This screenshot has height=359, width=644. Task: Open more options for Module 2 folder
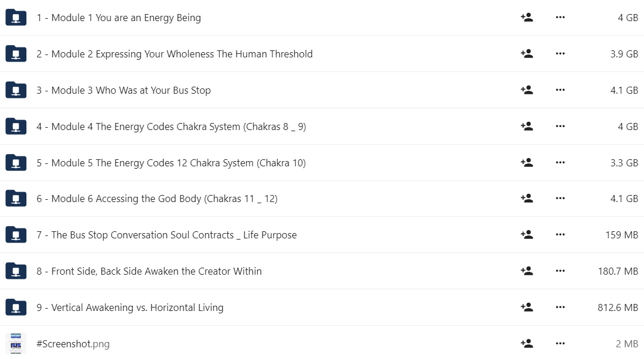pyautogui.click(x=560, y=53)
